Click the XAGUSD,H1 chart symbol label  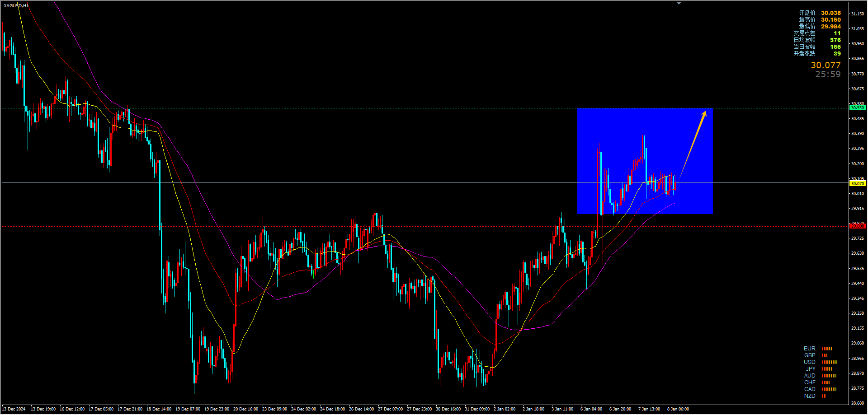click(x=16, y=5)
